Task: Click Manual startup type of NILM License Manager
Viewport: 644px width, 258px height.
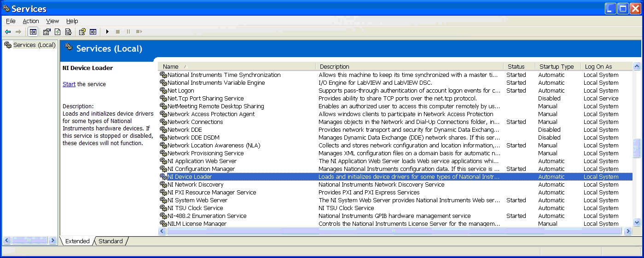Action: point(548,224)
